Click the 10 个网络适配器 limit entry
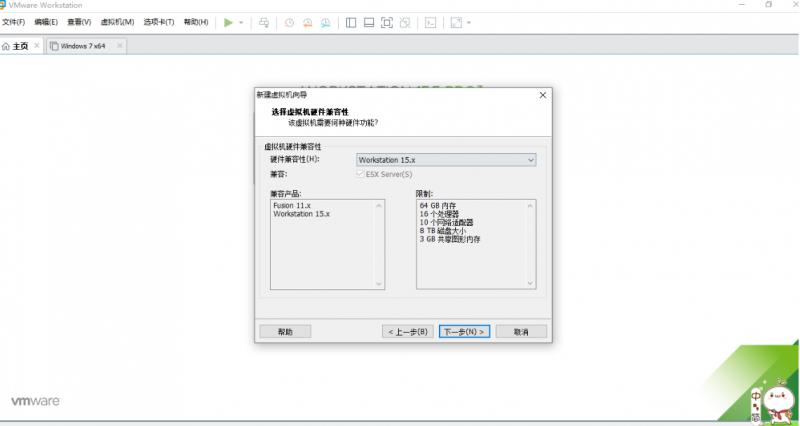Screen dimensions: 800x426 coord(446,222)
